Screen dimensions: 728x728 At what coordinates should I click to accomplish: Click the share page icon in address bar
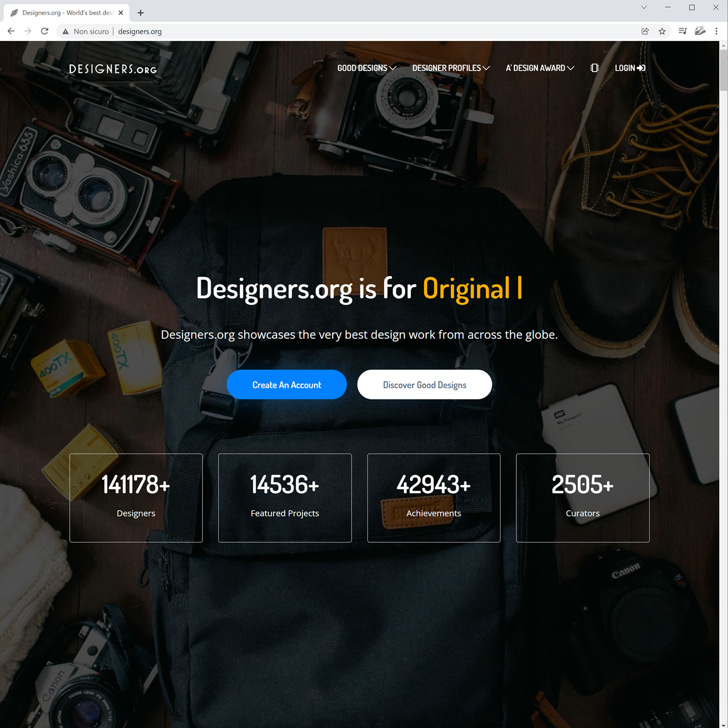tap(645, 31)
